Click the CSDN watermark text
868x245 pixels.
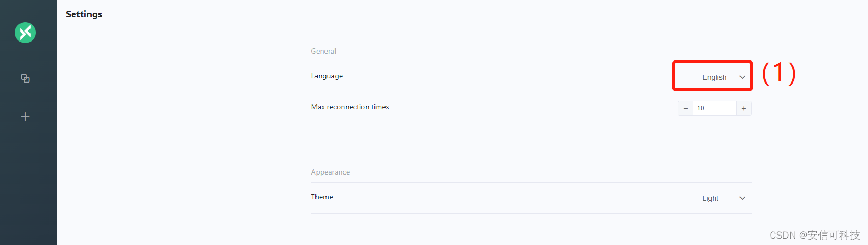814,235
